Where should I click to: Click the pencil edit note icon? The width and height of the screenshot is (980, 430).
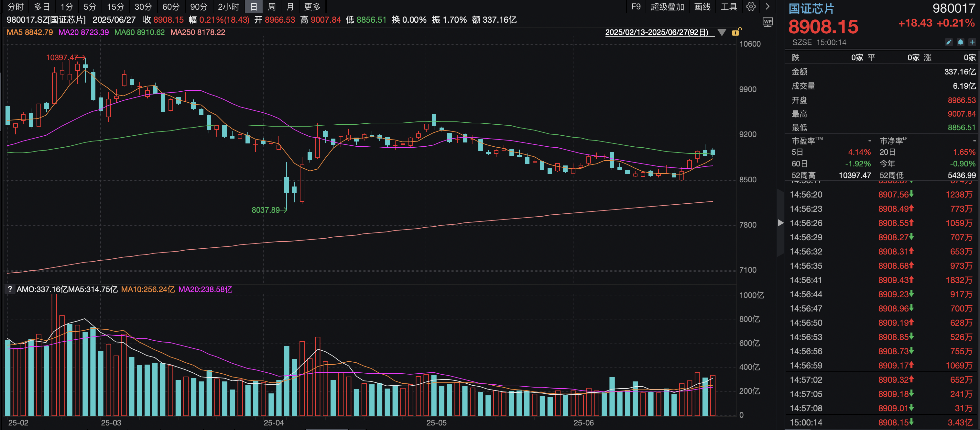pyautogui.click(x=949, y=42)
